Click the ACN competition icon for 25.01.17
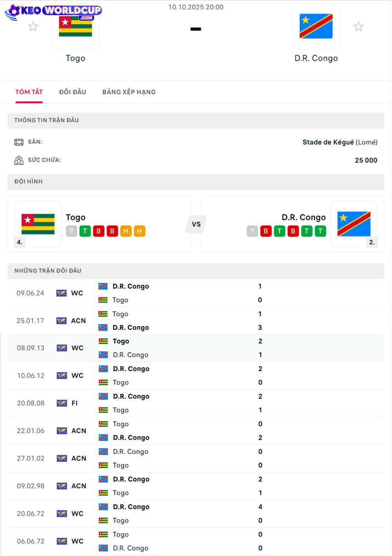 pos(62,321)
